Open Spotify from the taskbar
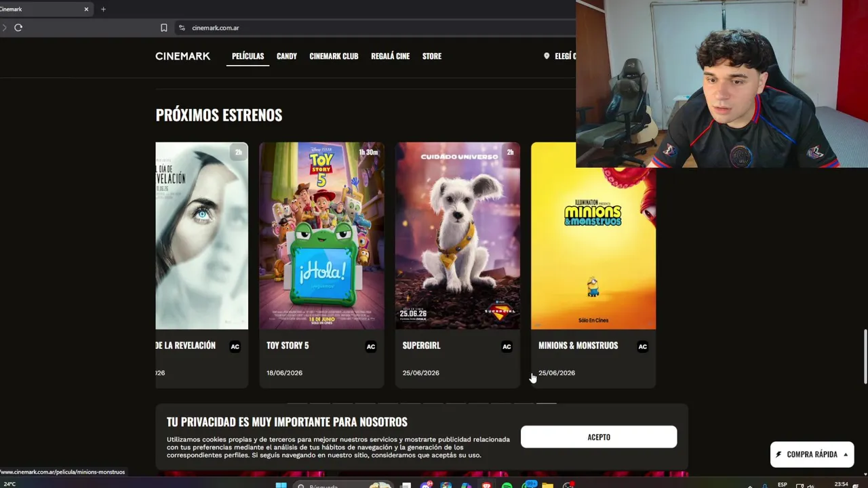The width and height of the screenshot is (868, 488). coord(507,485)
